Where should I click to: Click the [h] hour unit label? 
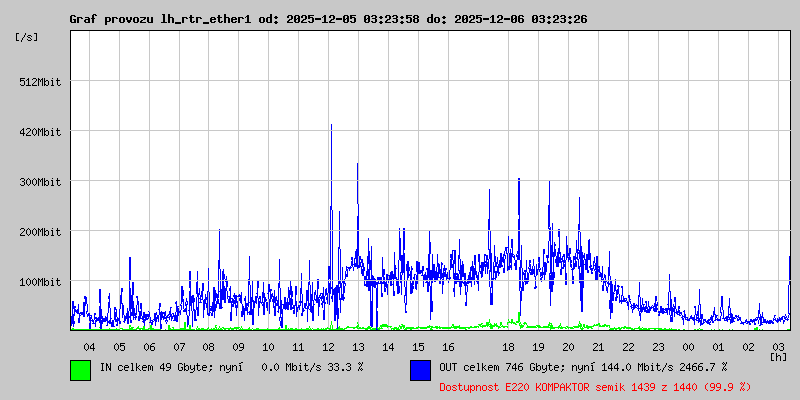(778, 356)
